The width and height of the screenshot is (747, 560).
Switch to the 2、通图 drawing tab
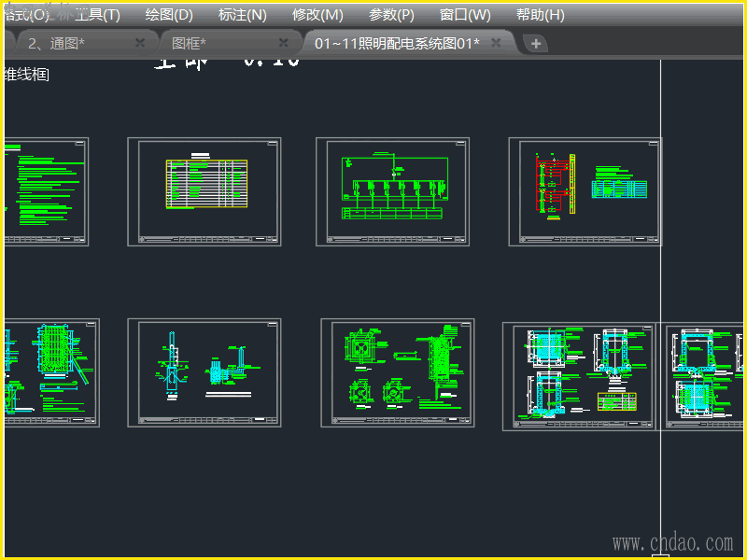pyautogui.click(x=58, y=43)
